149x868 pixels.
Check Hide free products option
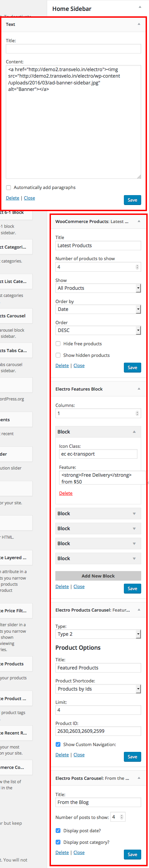point(58,344)
